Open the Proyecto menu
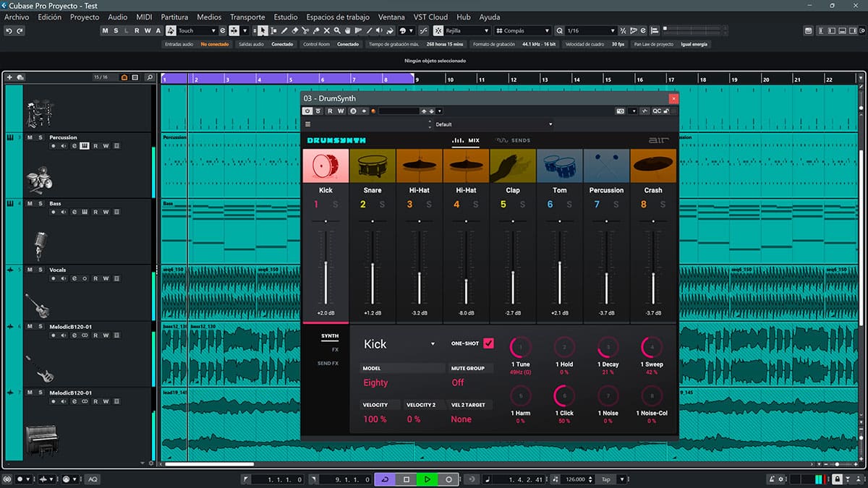 pos(85,17)
